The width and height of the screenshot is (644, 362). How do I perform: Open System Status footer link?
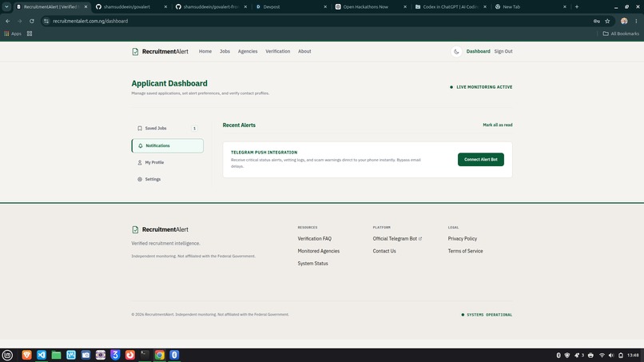click(313, 264)
